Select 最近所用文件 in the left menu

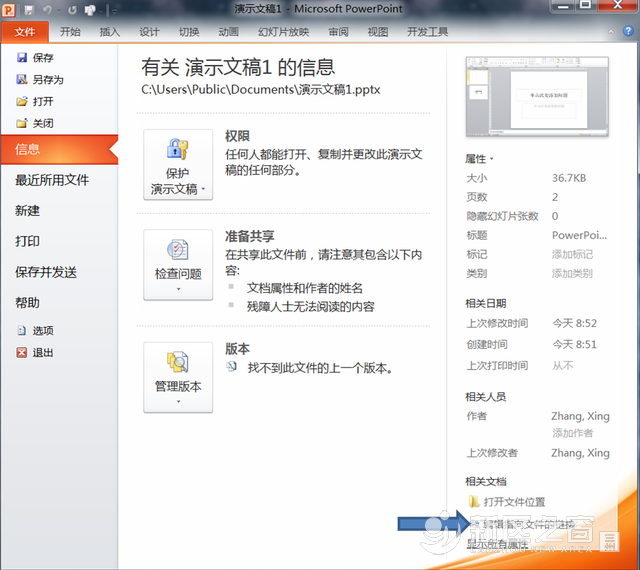(52, 181)
